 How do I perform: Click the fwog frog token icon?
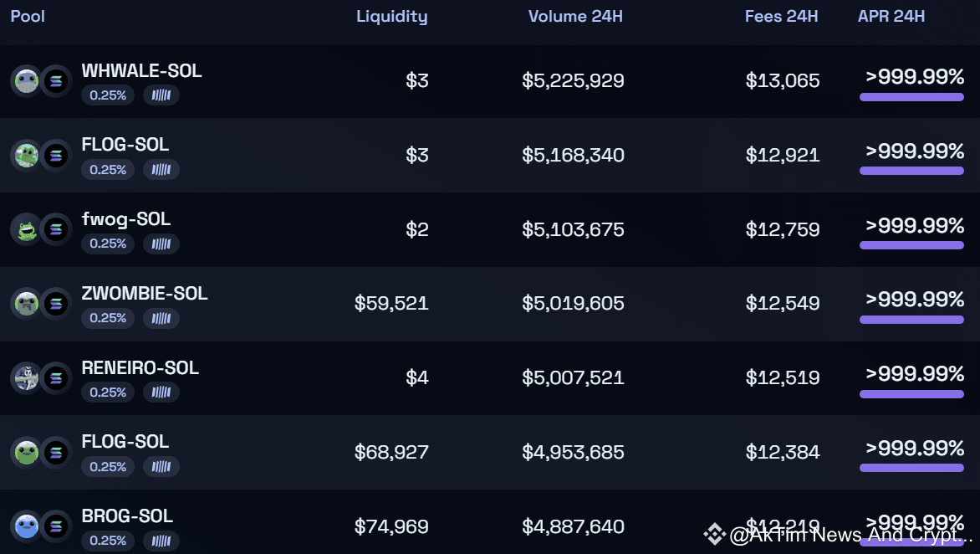coord(26,229)
